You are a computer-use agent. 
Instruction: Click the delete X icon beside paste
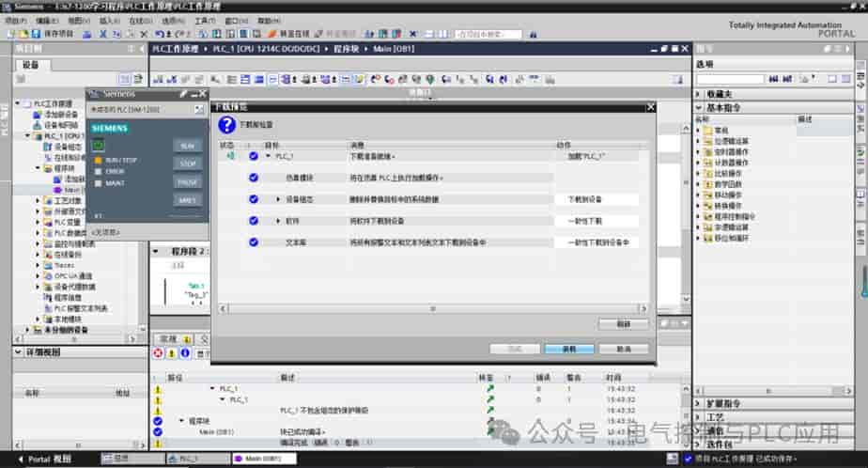pyautogui.click(x=144, y=35)
